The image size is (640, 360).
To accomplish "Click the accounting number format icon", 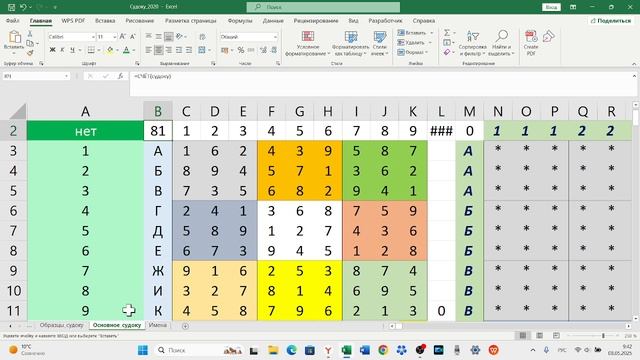I will pos(224,50).
